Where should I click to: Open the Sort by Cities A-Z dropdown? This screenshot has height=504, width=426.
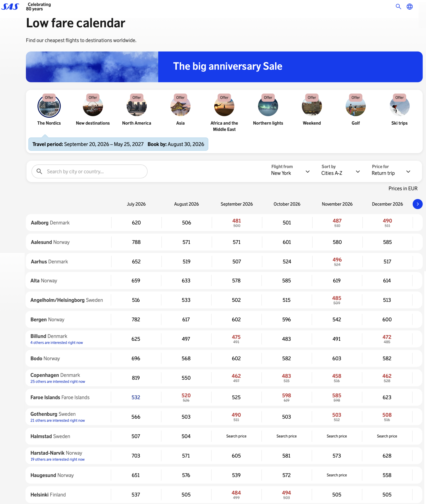(341, 170)
